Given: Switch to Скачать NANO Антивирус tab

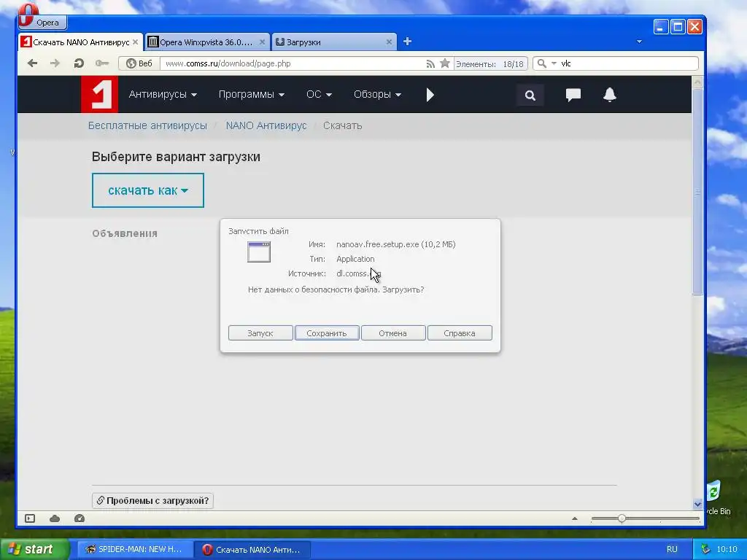Looking at the screenshot, I should click(80, 42).
